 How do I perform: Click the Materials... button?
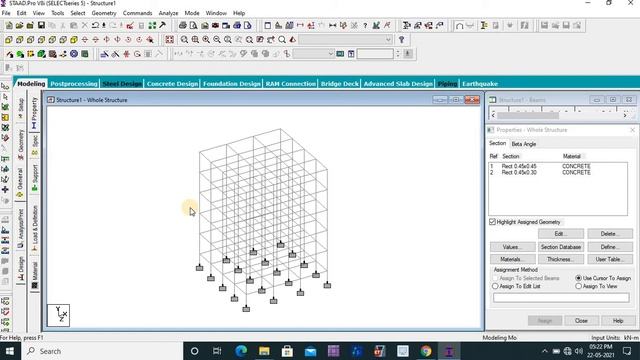coord(513,259)
